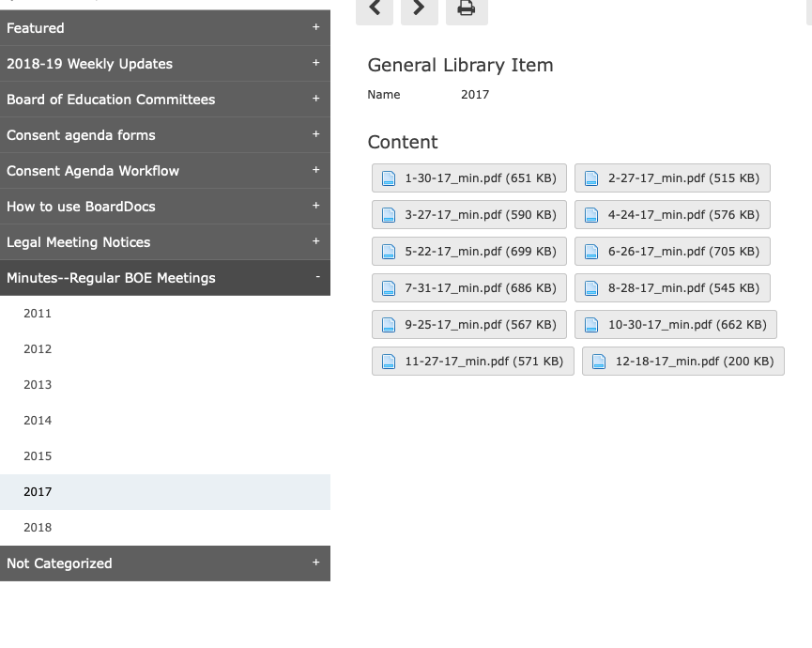Click file icon of 5-22-17_min.pdf
This screenshot has height=648, width=812.
click(x=389, y=252)
